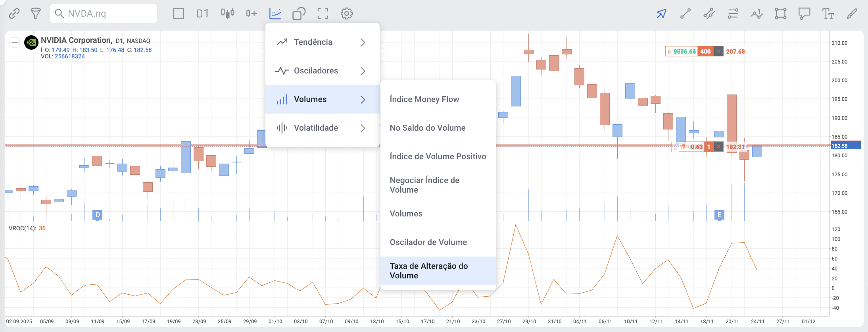The image size is (868, 332).
Task: Click the VROC(14) indicator label
Action: (x=23, y=228)
